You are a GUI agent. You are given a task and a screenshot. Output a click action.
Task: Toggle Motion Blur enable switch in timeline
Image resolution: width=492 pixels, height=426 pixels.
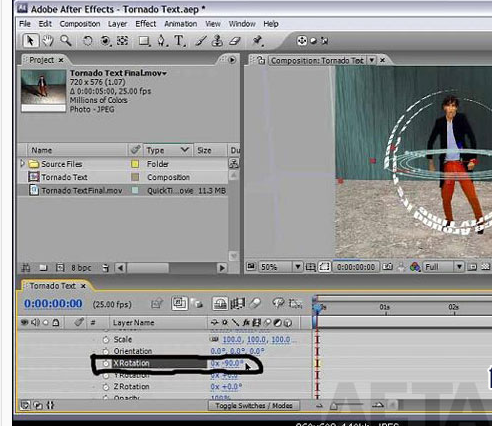point(255,303)
